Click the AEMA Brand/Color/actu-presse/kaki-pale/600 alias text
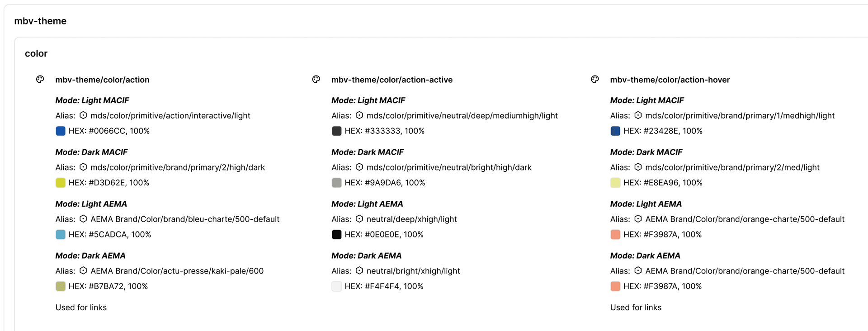This screenshot has width=868, height=331. point(177,271)
